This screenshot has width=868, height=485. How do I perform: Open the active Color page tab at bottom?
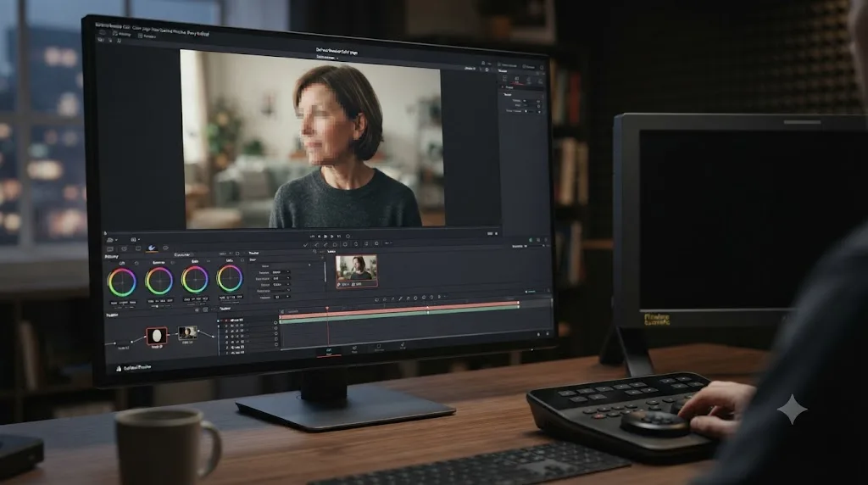point(329,351)
